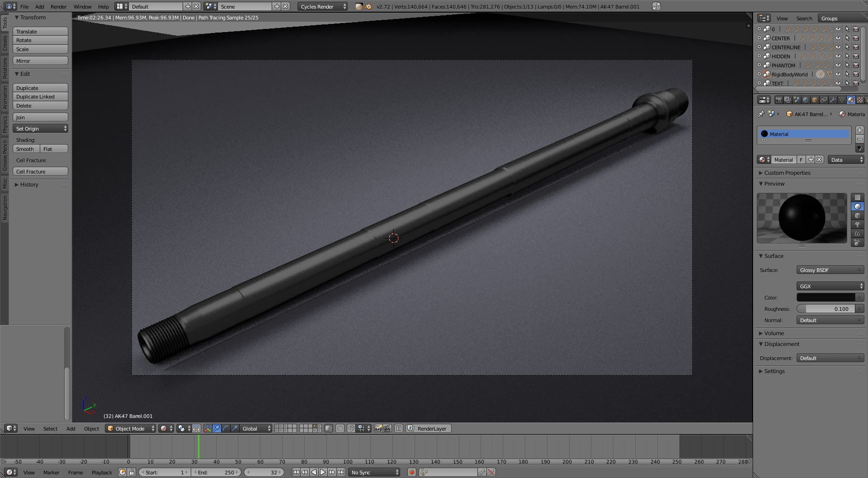The image size is (868, 478).
Task: Open the Global orientation dropdown
Action: (256, 428)
